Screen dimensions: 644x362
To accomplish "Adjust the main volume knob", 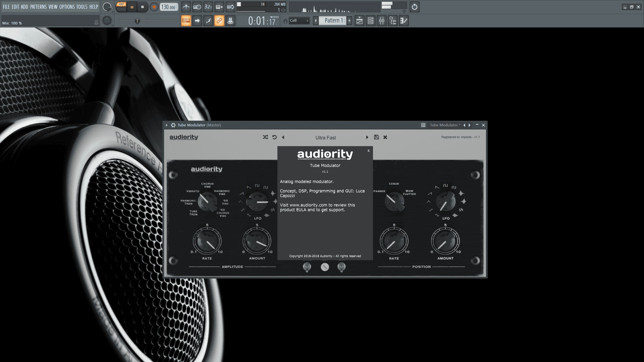I will [x=107, y=7].
